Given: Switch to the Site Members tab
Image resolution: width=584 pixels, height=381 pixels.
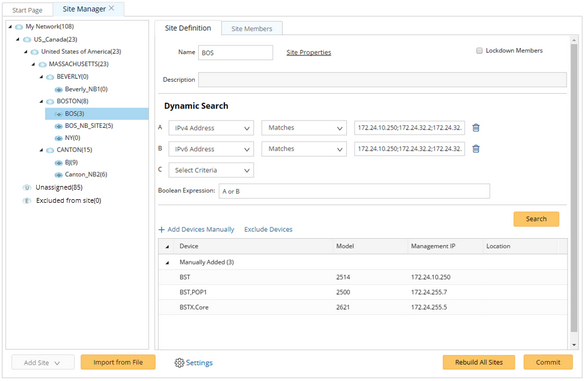Looking at the screenshot, I should click(x=252, y=29).
